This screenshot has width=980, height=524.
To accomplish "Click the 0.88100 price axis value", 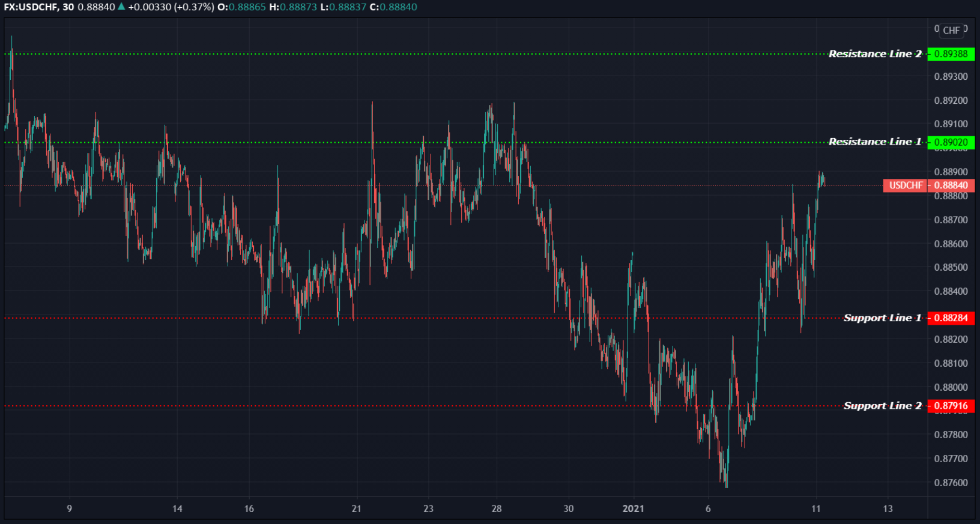I will click(951, 363).
